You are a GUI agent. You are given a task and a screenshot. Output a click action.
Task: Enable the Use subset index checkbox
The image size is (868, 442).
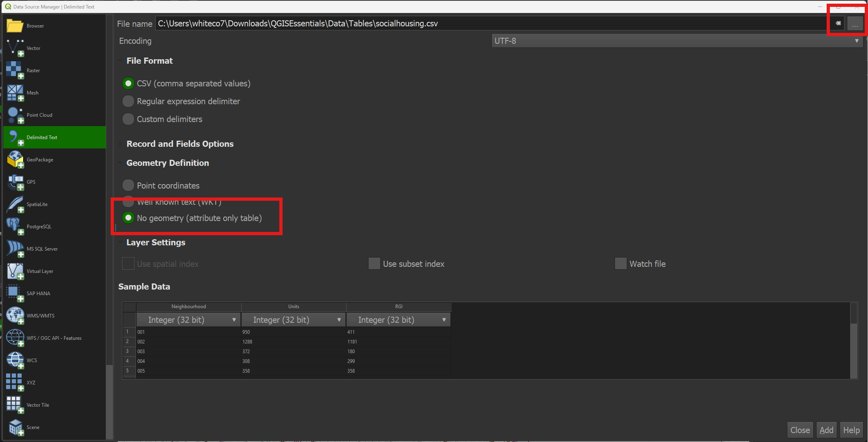pos(374,264)
